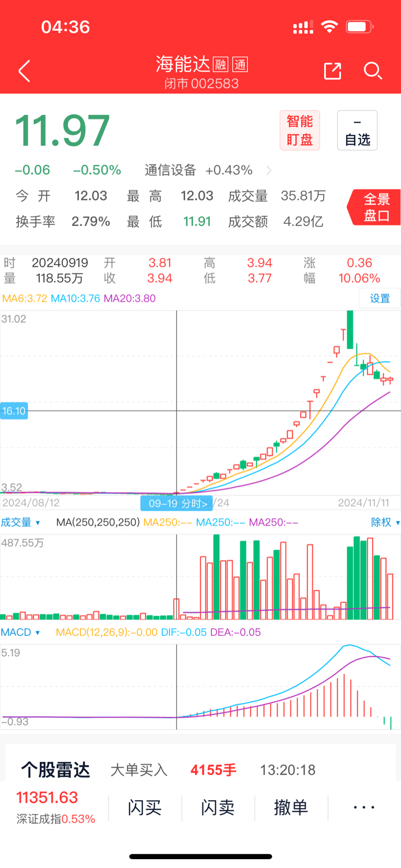The image size is (401, 868).
Task: Tap the MACD(12,26,9) parameter label
Action: point(107,632)
